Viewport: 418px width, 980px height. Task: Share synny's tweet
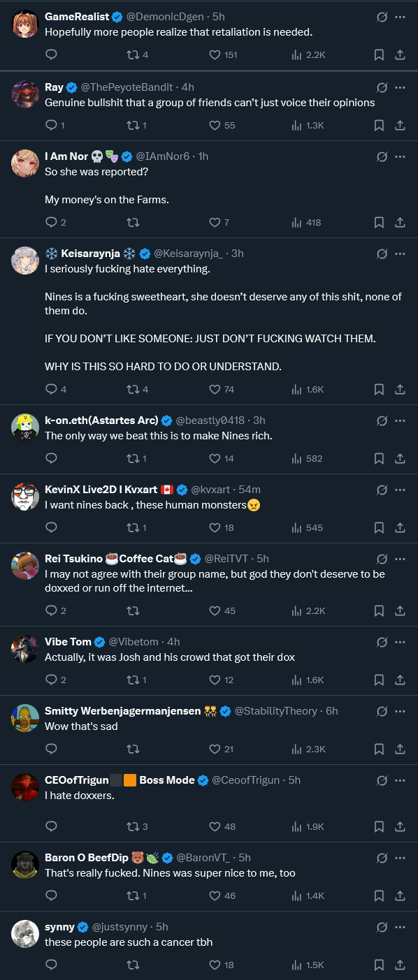point(400,965)
